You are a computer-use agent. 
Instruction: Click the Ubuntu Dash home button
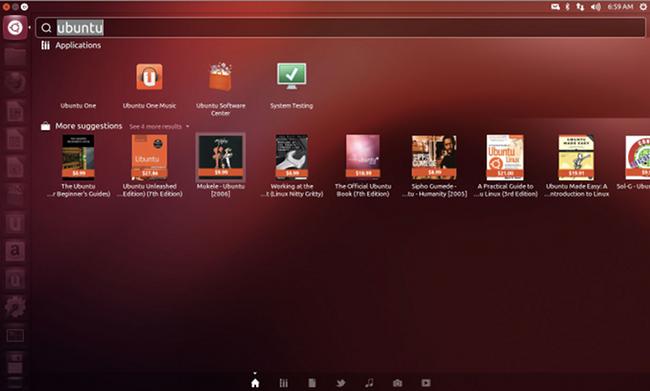pos(15,28)
